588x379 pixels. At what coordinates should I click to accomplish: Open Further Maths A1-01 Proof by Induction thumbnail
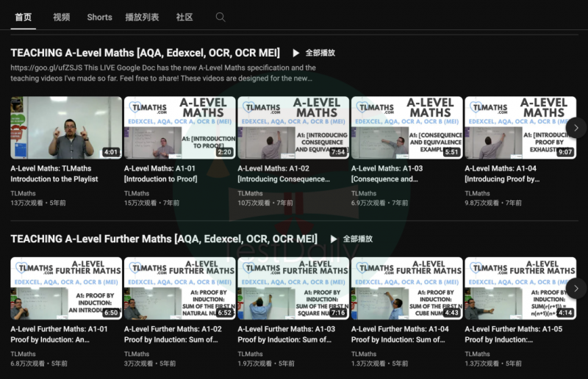click(66, 288)
